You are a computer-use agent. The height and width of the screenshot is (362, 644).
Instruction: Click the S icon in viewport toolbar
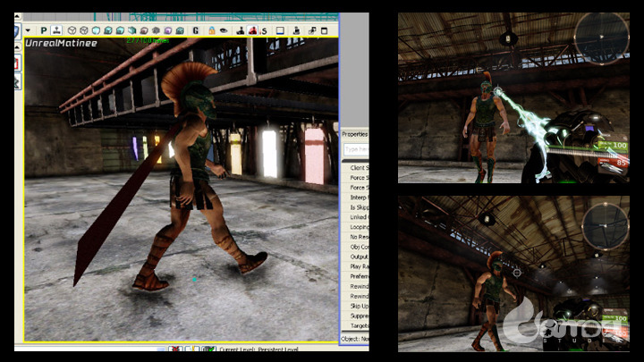[x=264, y=30]
